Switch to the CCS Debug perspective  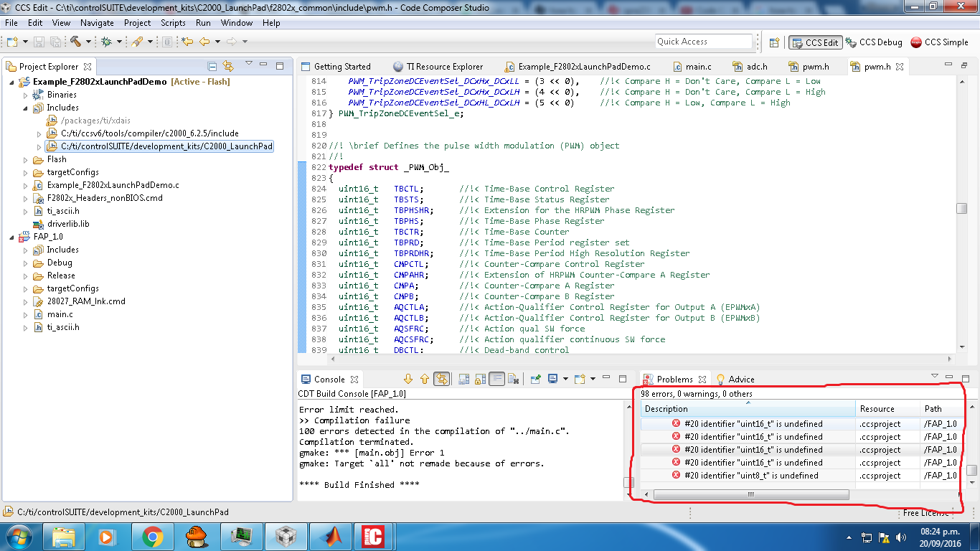874,42
